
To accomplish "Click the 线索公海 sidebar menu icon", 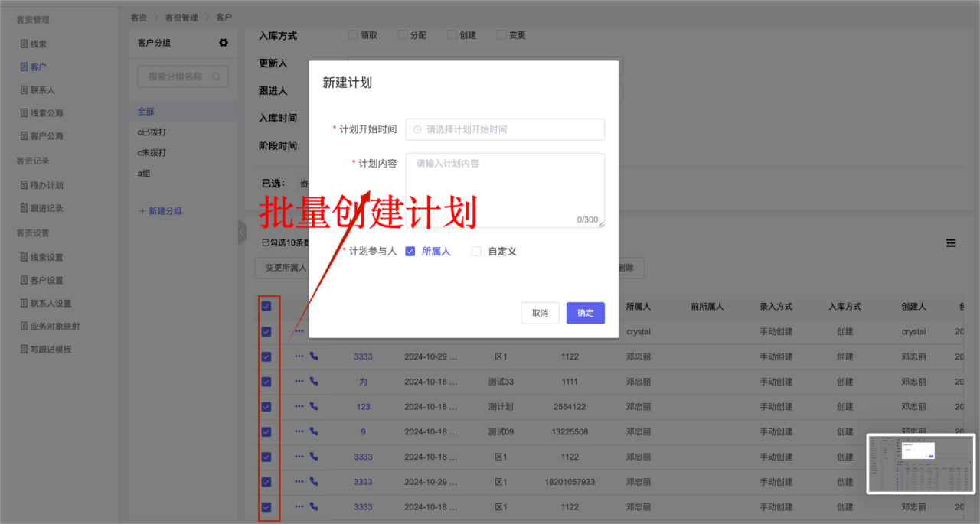I will click(24, 113).
